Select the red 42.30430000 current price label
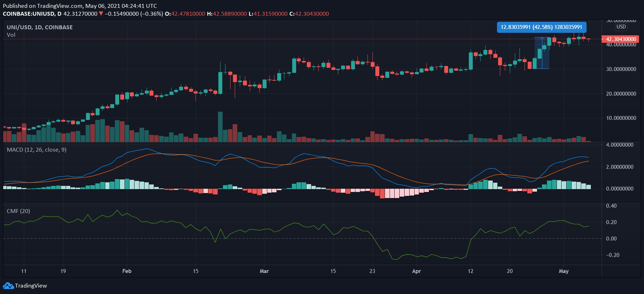The height and width of the screenshot is (294, 644). 621,39
